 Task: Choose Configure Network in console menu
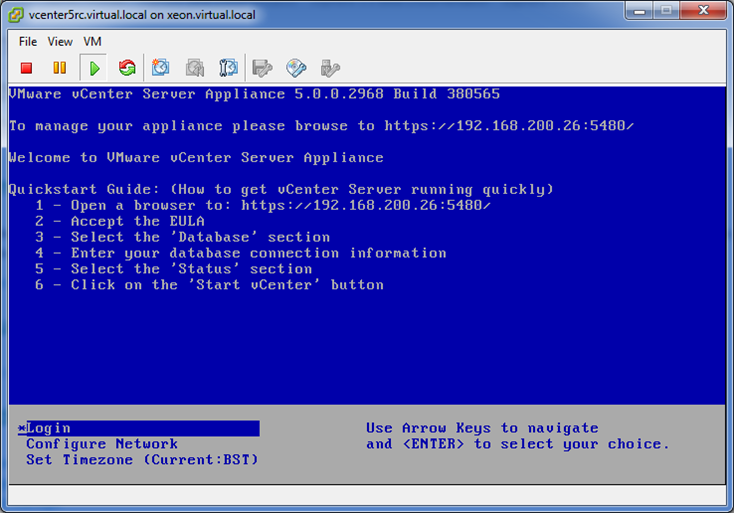[x=102, y=444]
